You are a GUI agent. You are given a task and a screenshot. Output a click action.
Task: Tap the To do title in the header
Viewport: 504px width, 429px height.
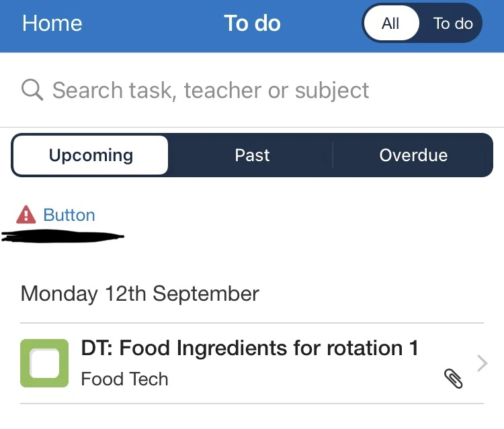252,23
